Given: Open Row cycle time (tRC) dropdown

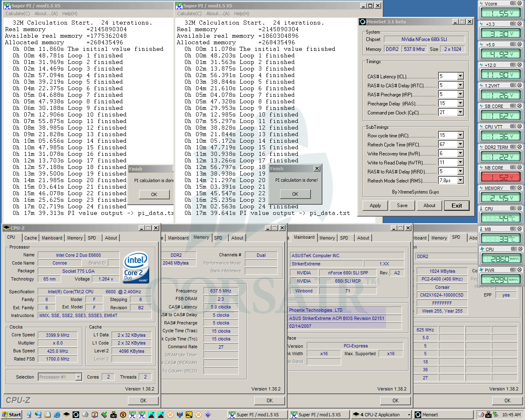Looking at the screenshot, I should pyautogui.click(x=460, y=135).
